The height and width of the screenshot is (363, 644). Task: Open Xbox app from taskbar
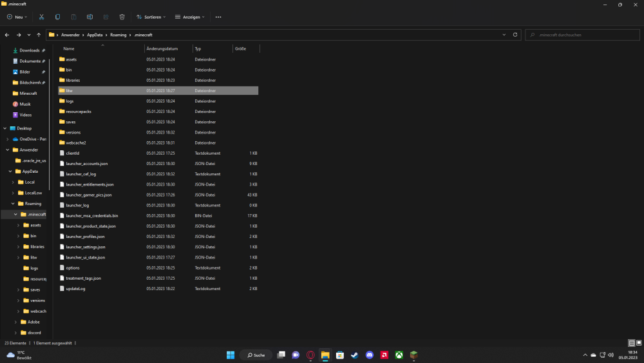pyautogui.click(x=399, y=355)
